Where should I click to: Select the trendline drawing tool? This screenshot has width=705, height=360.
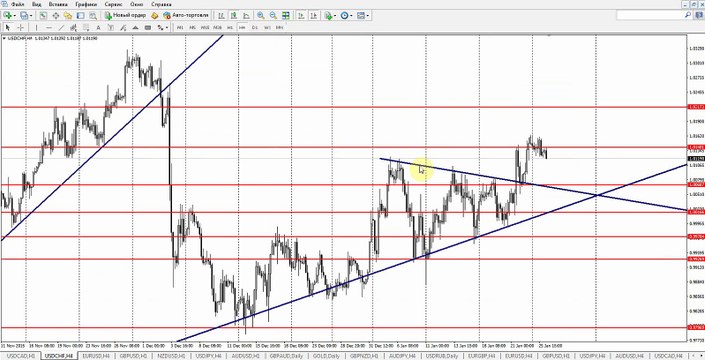pyautogui.click(x=62, y=27)
